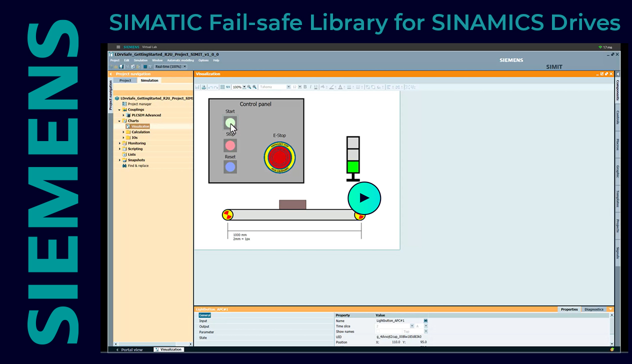Apply bold formatting with B icon
632x364 pixels.
pos(305,87)
